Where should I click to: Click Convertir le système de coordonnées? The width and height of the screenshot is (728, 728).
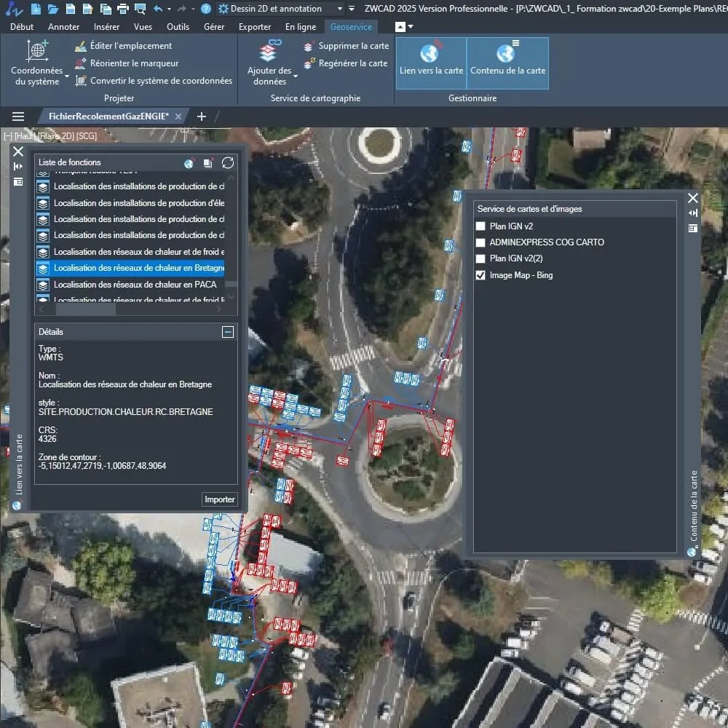point(153,80)
